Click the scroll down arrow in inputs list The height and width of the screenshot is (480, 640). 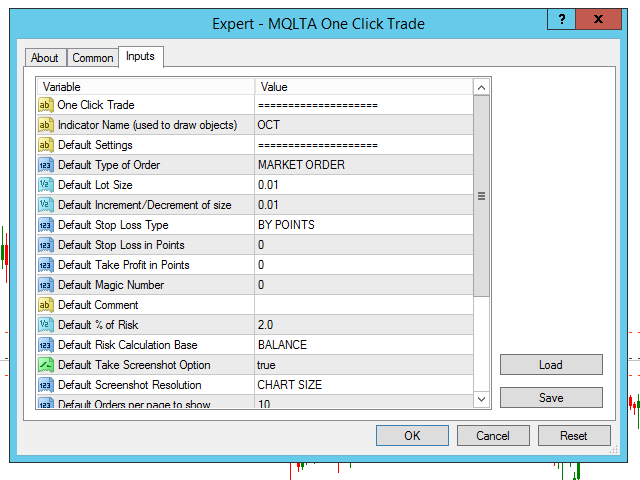pos(481,399)
